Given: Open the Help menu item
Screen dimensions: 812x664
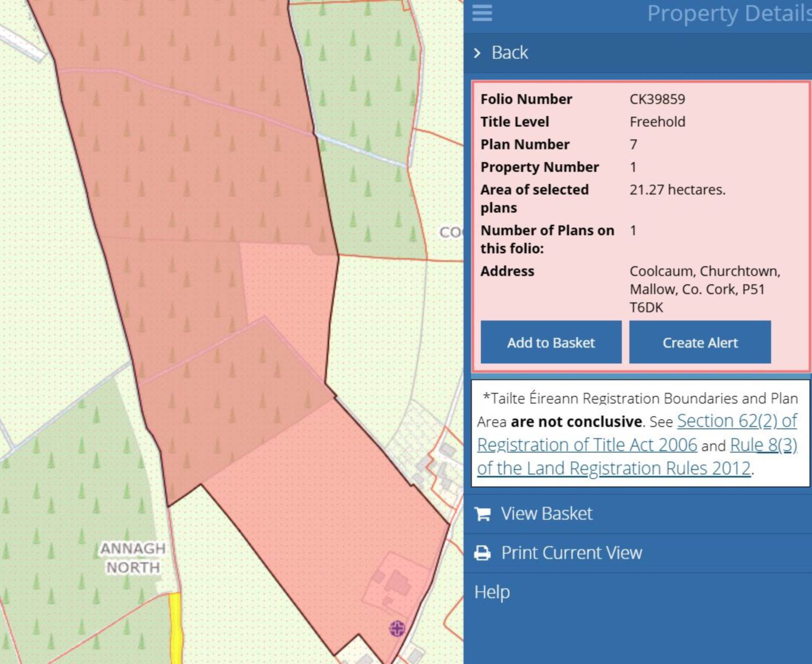Looking at the screenshot, I should (x=492, y=592).
